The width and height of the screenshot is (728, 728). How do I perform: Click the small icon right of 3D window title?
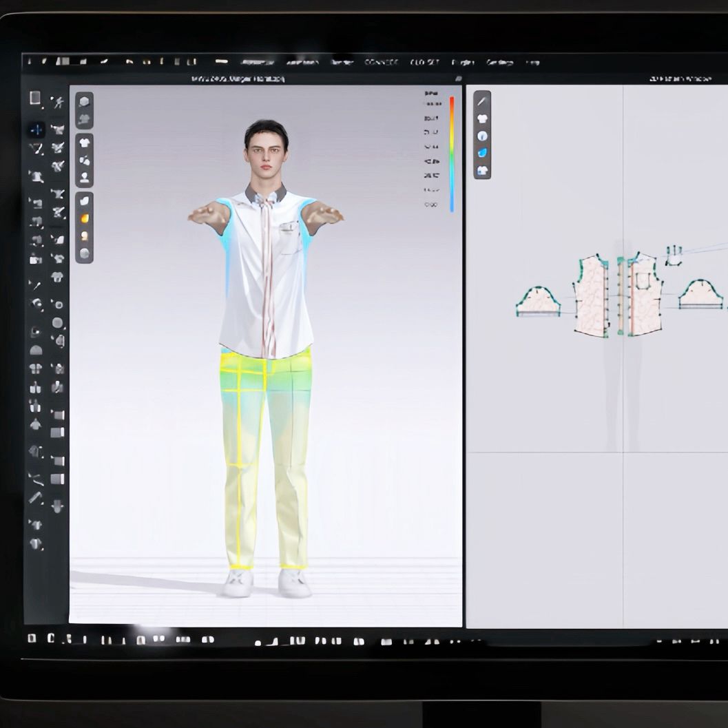tap(458, 79)
